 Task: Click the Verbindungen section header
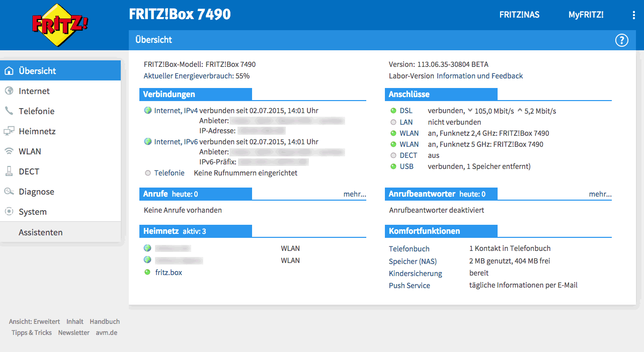(x=196, y=94)
